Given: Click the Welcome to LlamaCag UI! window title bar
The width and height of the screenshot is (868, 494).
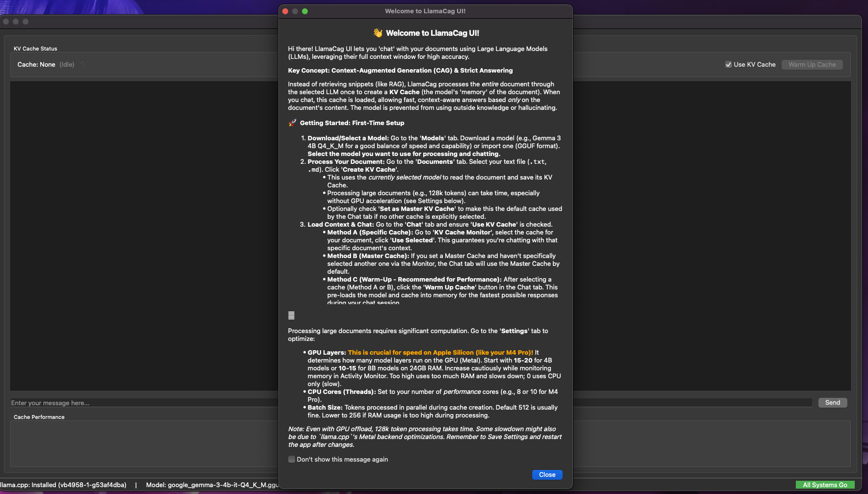Looking at the screenshot, I should (425, 11).
